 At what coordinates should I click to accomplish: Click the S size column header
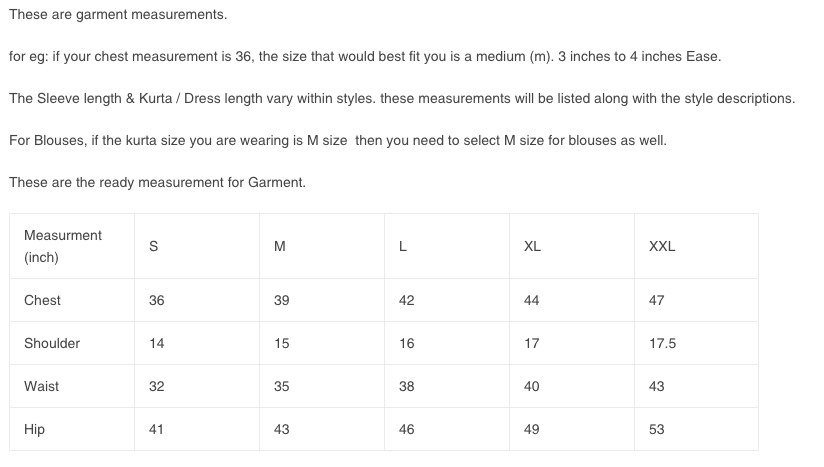click(x=153, y=246)
